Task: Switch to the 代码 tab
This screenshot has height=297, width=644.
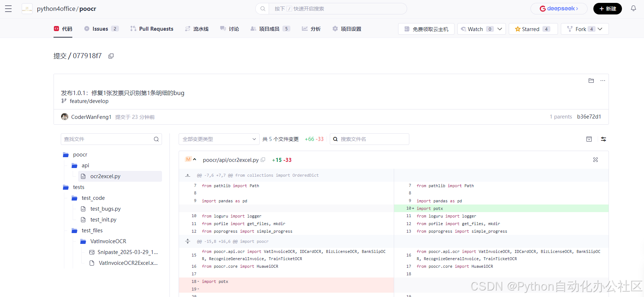Action: 63,29
